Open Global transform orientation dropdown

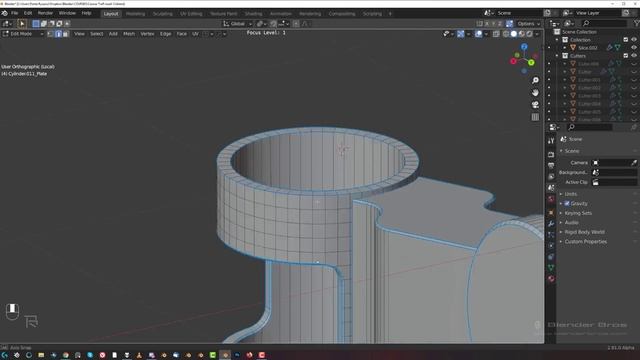(x=238, y=24)
